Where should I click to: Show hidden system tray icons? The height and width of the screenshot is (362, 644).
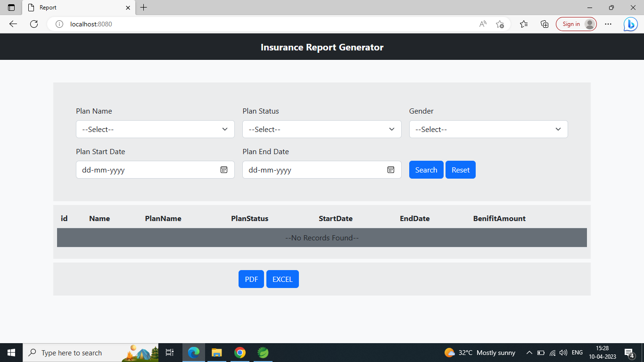pos(529,353)
